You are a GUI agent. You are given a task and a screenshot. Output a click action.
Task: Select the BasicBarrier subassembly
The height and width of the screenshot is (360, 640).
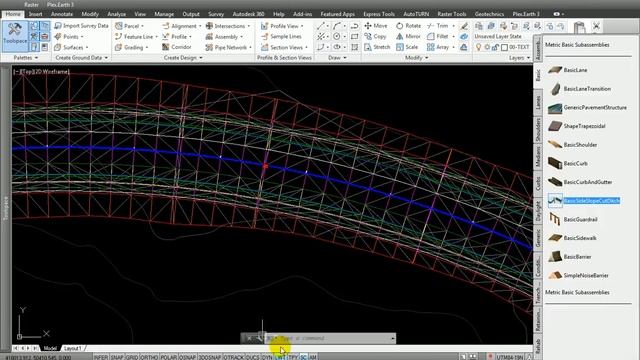coord(569,257)
